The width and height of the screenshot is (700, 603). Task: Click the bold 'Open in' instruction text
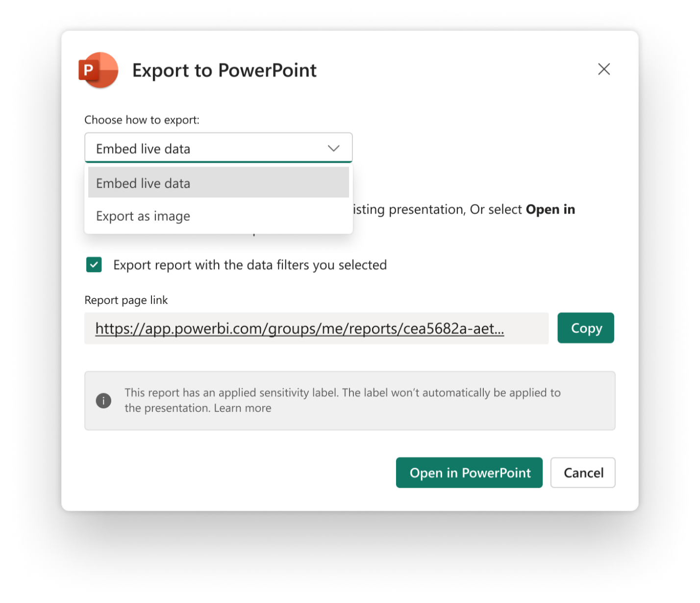pos(550,209)
